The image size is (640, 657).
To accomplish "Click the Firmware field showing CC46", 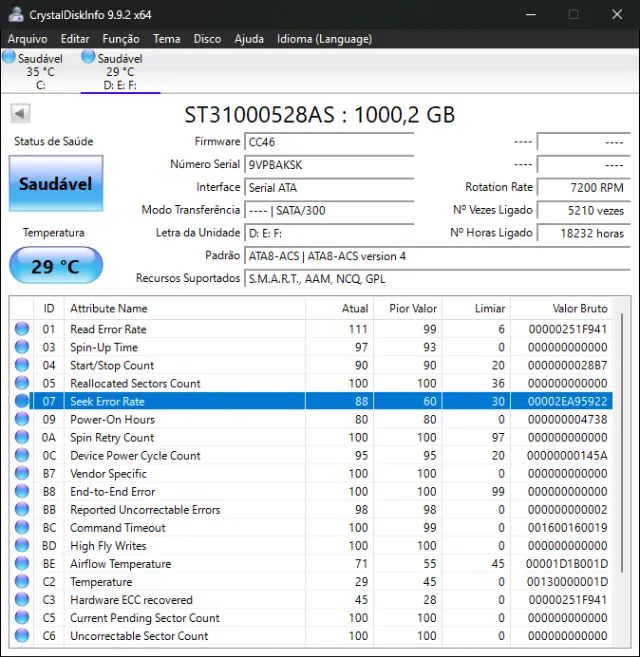I will click(x=329, y=142).
